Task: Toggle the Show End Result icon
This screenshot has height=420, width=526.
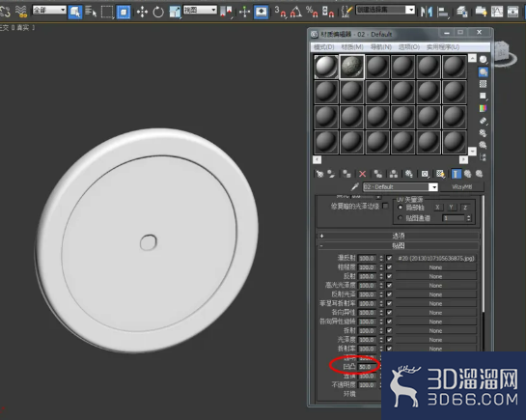Action: [456, 174]
